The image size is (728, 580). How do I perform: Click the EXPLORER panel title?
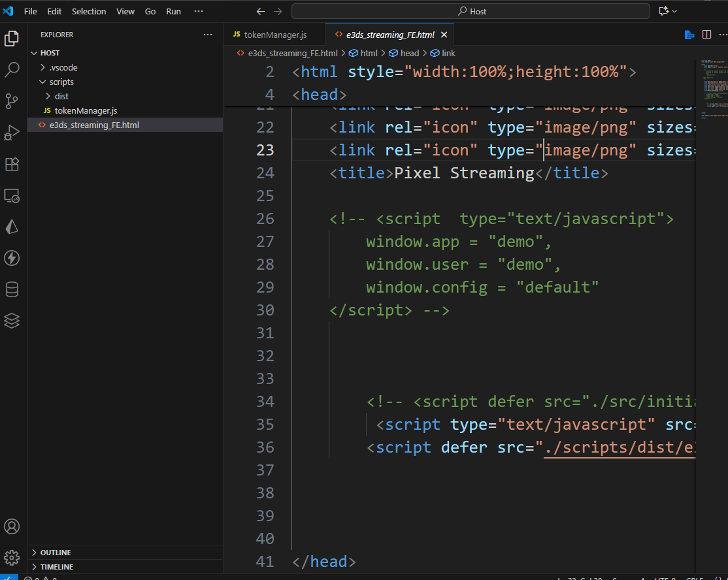click(x=57, y=35)
